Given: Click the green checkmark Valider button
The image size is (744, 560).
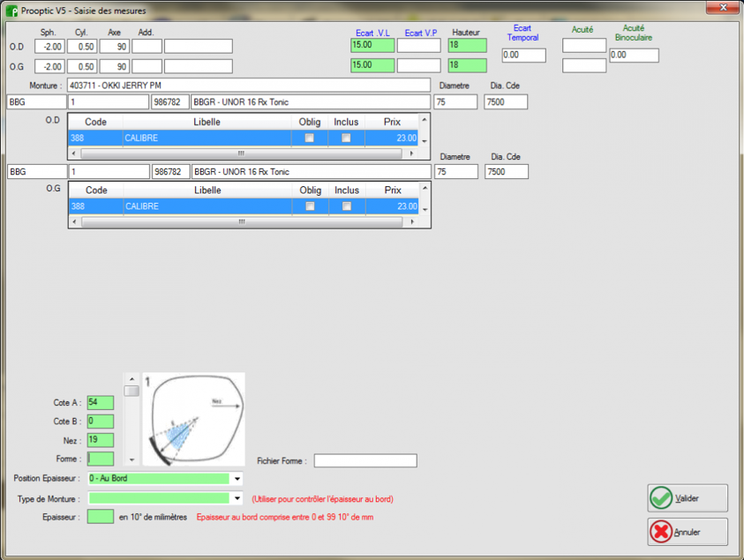Looking at the screenshot, I should tap(687, 498).
